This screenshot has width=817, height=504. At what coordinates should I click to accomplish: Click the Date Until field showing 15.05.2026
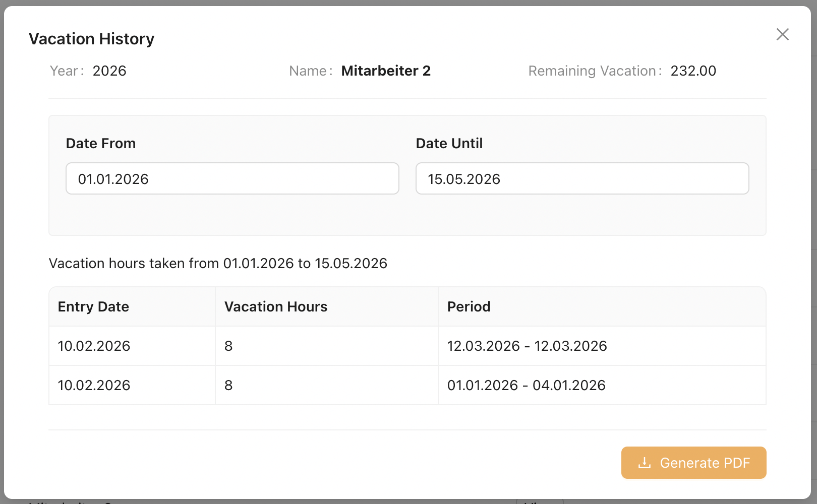pyautogui.click(x=582, y=178)
